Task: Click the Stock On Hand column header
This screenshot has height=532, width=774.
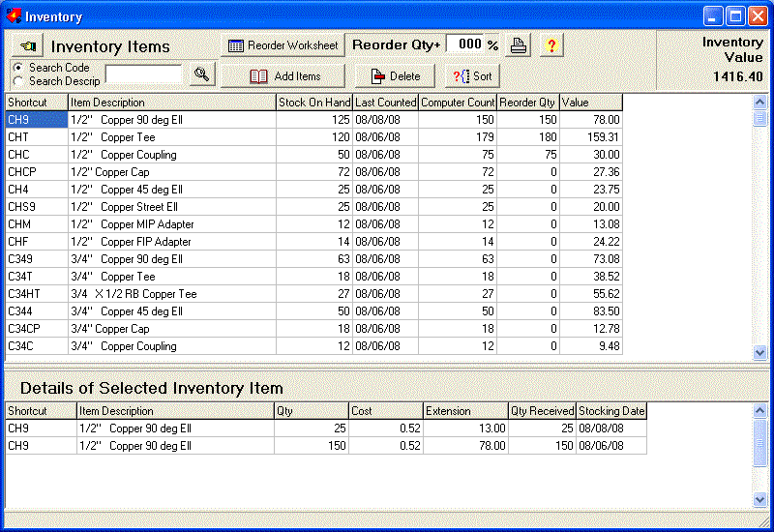Action: 313,103
